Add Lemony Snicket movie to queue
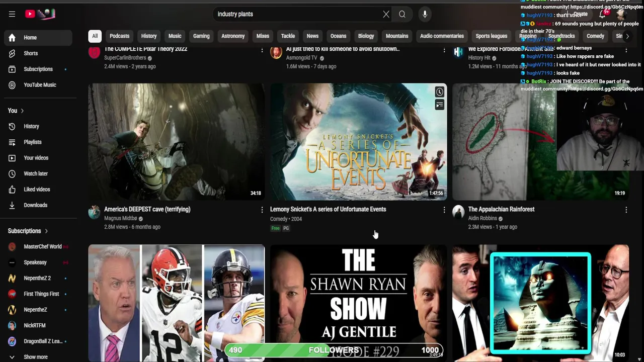This screenshot has width=644, height=362. (439, 105)
